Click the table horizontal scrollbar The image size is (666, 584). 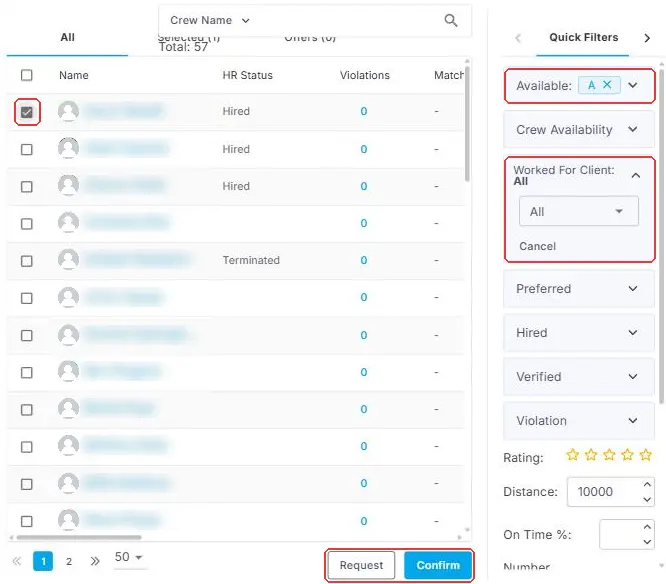(x=79, y=537)
